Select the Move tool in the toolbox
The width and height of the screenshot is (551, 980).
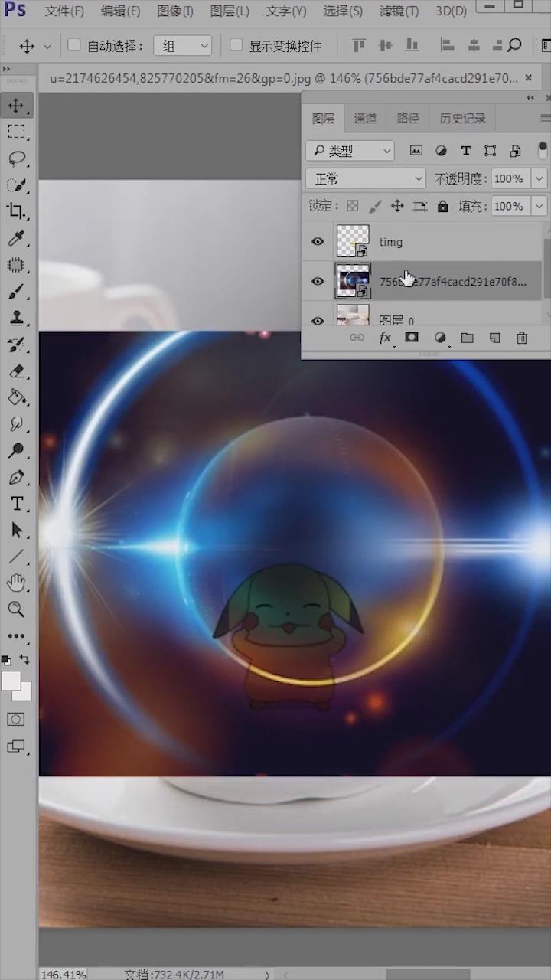point(16,105)
